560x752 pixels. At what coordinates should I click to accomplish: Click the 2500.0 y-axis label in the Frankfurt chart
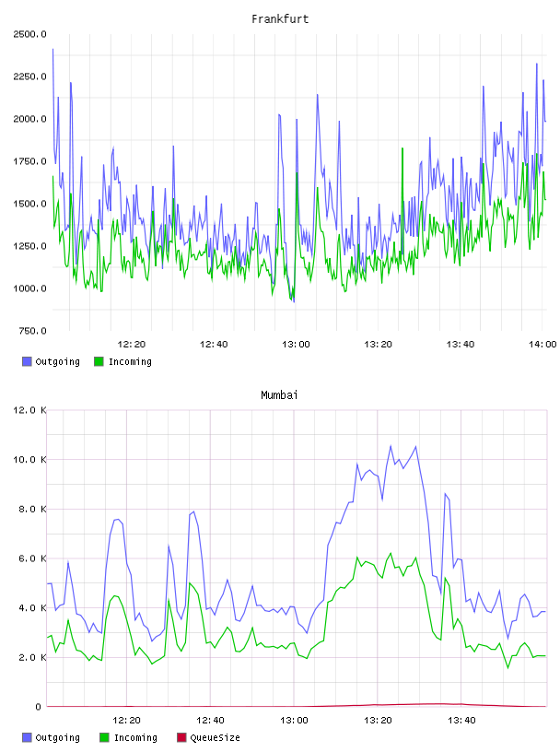coord(29,34)
